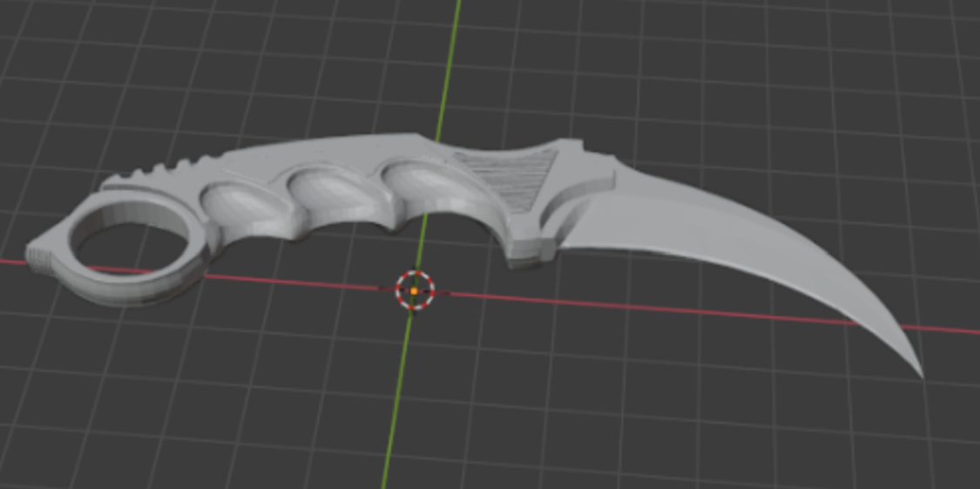Click the green Y axis line below the cursor
This screenshot has width=980, height=489.
point(396,400)
